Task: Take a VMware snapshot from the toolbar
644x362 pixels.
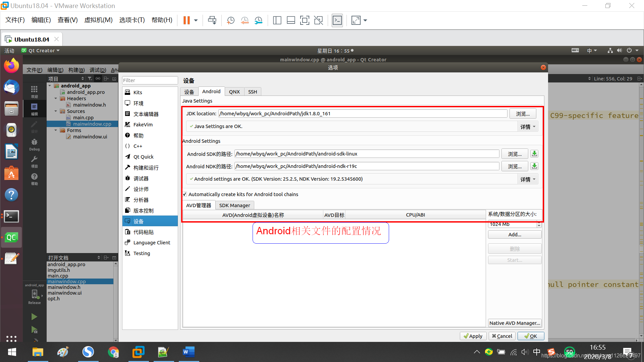Action: (x=230, y=20)
